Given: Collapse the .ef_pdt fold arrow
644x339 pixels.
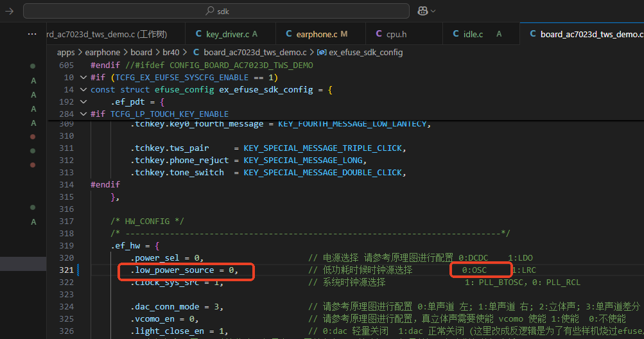Looking at the screenshot, I should (x=83, y=102).
